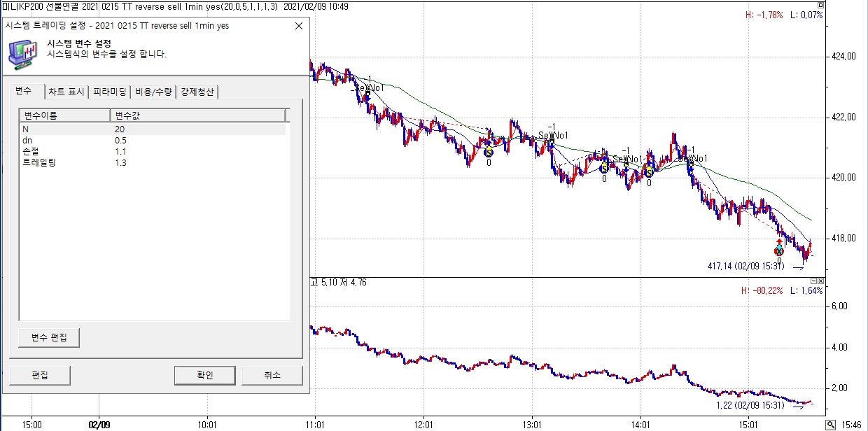Viewport: 868px width, 431px height.
Task: Click the first yellow S sell signal marker
Action: 488,152
